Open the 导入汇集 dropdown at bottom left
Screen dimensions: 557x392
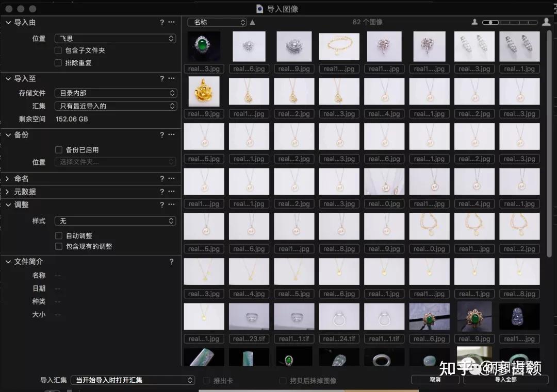click(133, 380)
